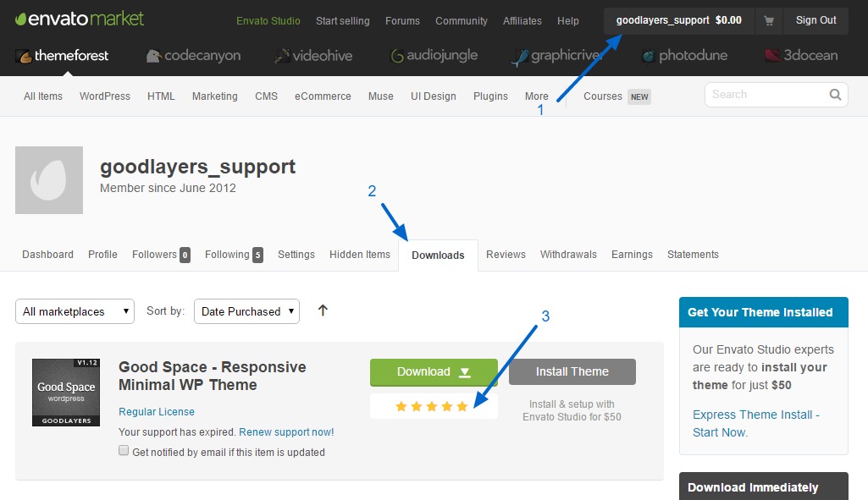The width and height of the screenshot is (868, 500).
Task: Expand the Date Purchased sort dropdown
Action: [246, 311]
